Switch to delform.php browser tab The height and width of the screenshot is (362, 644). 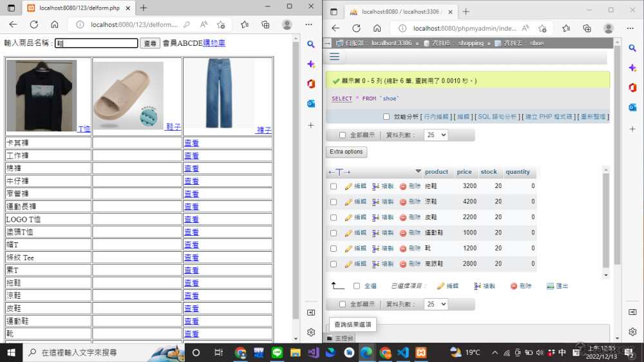pyautogui.click(x=77, y=8)
